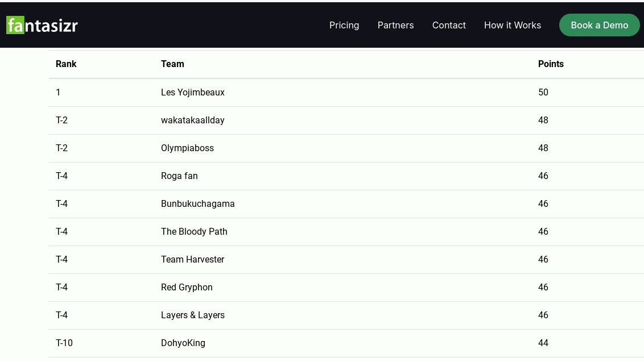Click the Points column header

click(551, 64)
